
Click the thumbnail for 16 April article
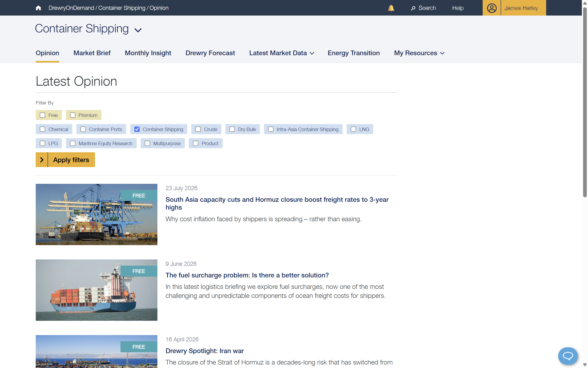pyautogui.click(x=96, y=351)
